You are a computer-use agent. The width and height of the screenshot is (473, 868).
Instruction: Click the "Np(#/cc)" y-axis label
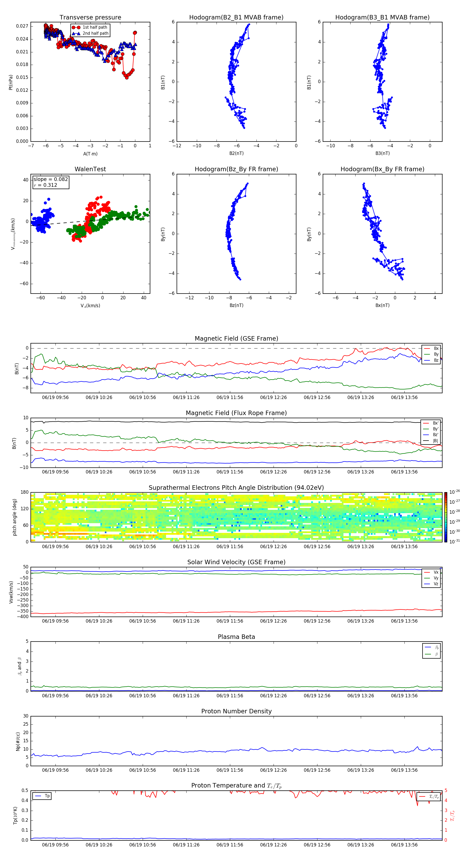coord(18,741)
